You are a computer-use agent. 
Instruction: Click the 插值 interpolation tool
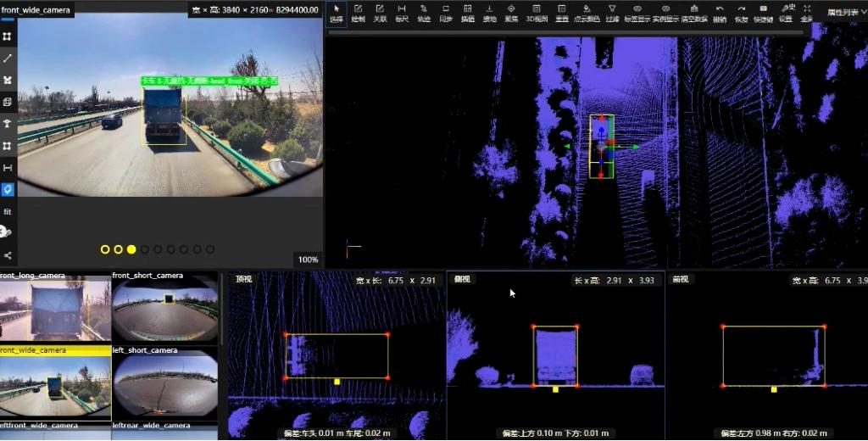tap(468, 14)
